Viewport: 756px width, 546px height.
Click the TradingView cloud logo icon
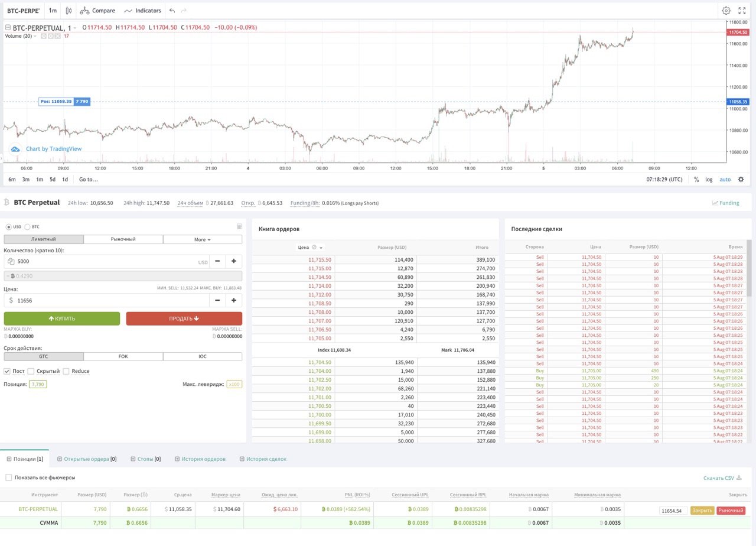point(16,149)
